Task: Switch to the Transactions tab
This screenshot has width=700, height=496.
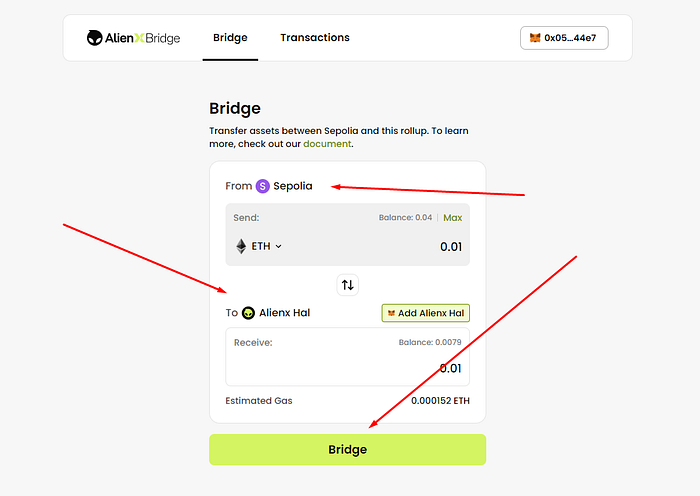Action: pos(315,38)
